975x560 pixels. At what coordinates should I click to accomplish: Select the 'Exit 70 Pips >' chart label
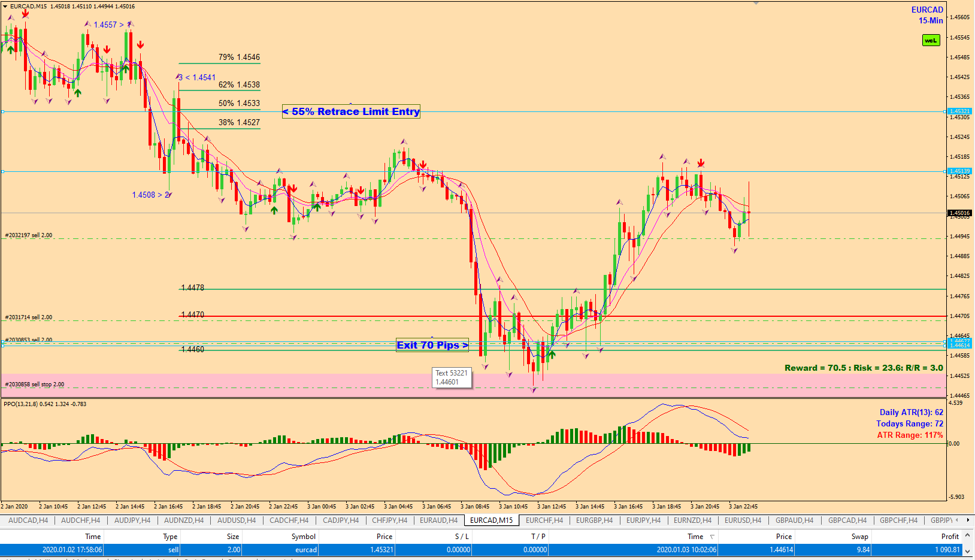[x=432, y=345]
